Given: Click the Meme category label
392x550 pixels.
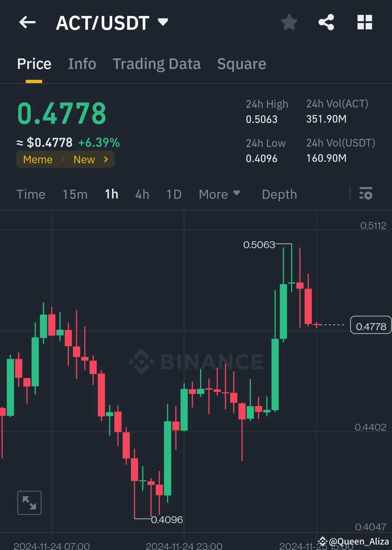Looking at the screenshot, I should click(37, 159).
